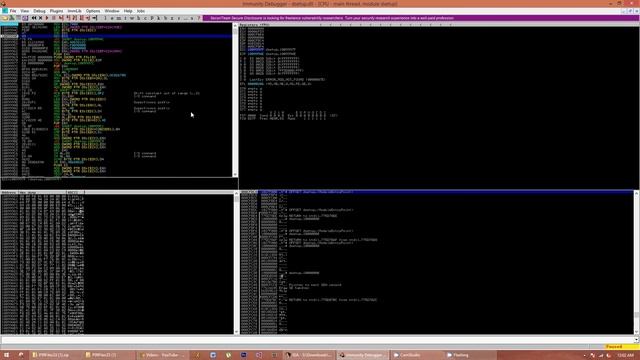Click the Open file toolbar icon
The width and height of the screenshot is (640, 360).
point(4,18)
